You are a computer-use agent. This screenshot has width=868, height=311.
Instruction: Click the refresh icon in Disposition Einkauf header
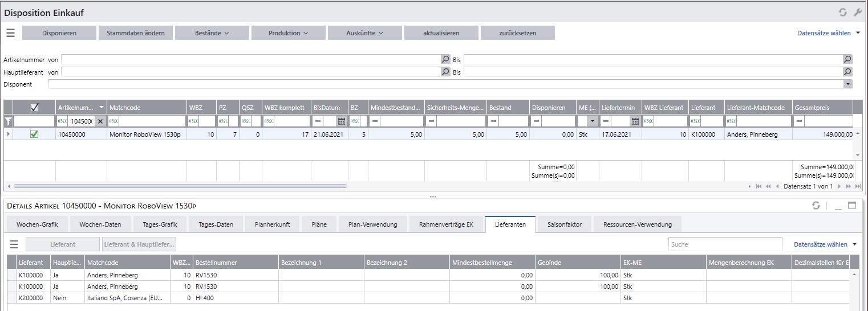point(842,13)
